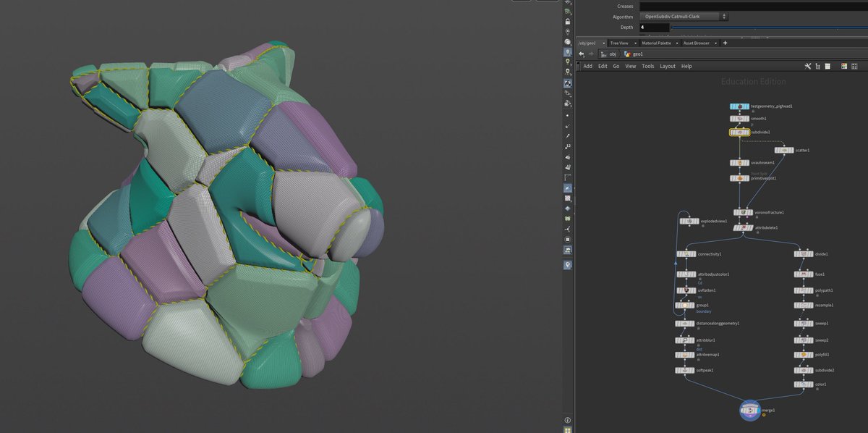
Task: Select the attribadjustcolor1 node
Action: [686, 274]
